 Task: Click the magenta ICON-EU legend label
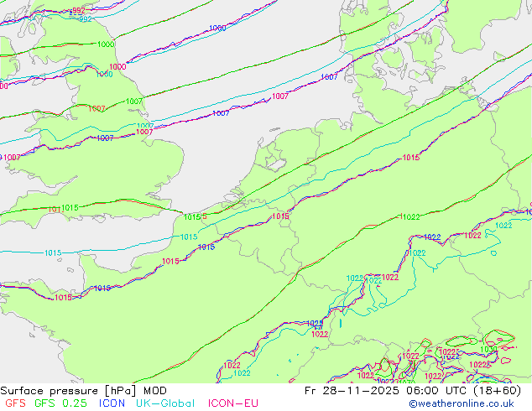(x=233, y=403)
